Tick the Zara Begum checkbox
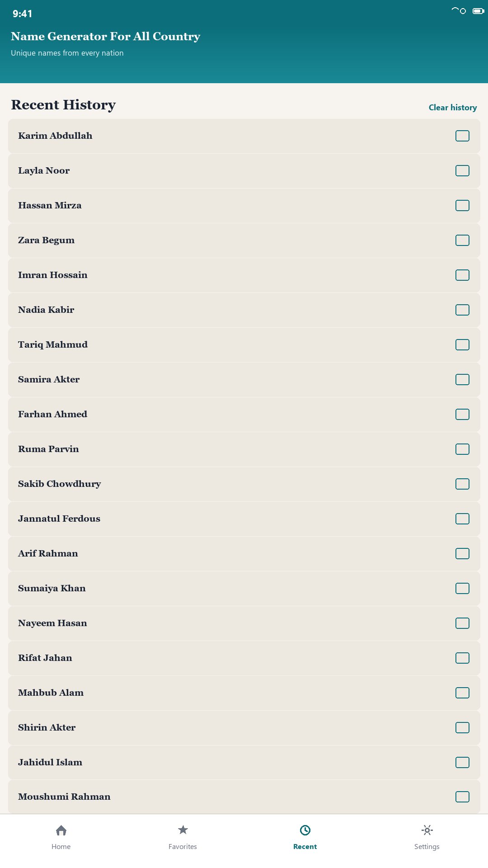The width and height of the screenshot is (488, 868). [462, 240]
